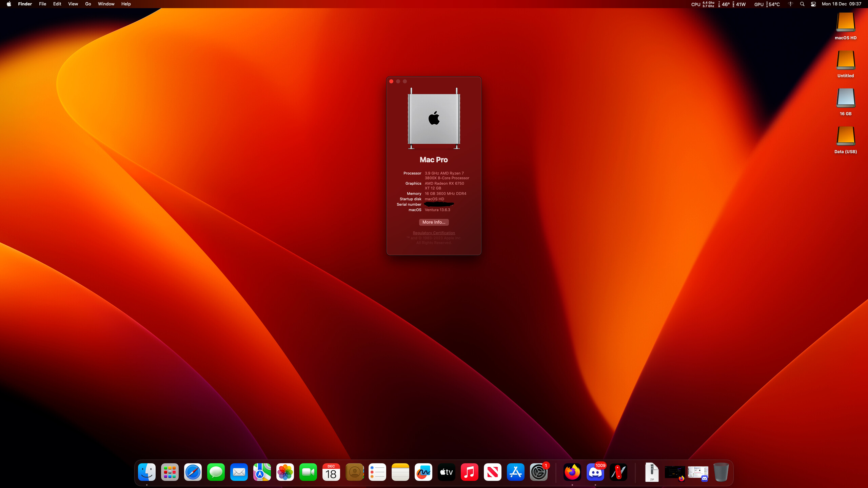
Task: Open the Edit menu
Action: click(57, 4)
